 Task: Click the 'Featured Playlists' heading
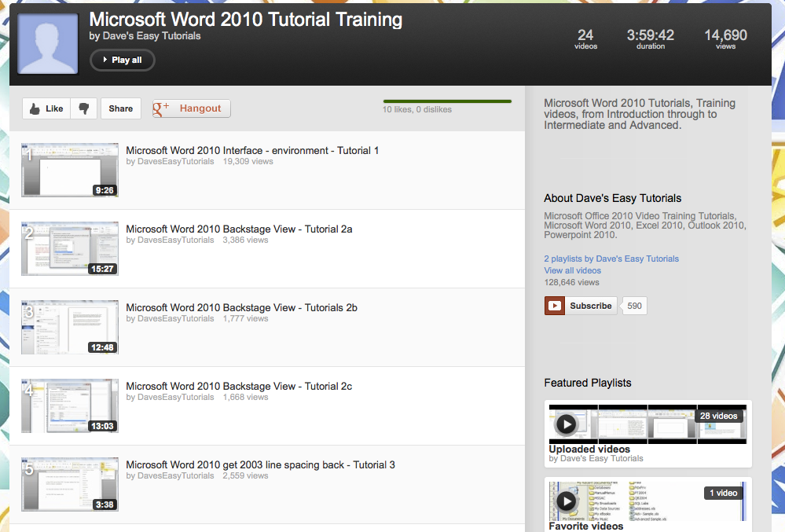tap(588, 383)
